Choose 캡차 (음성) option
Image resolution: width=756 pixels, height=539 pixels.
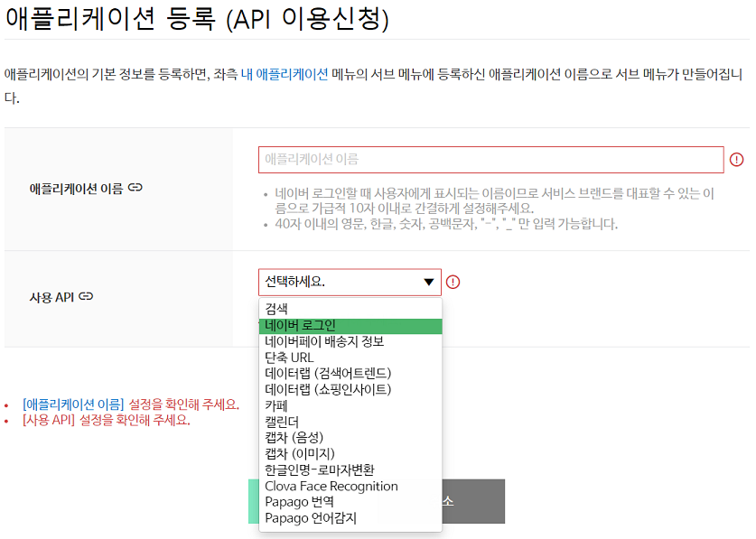350,438
